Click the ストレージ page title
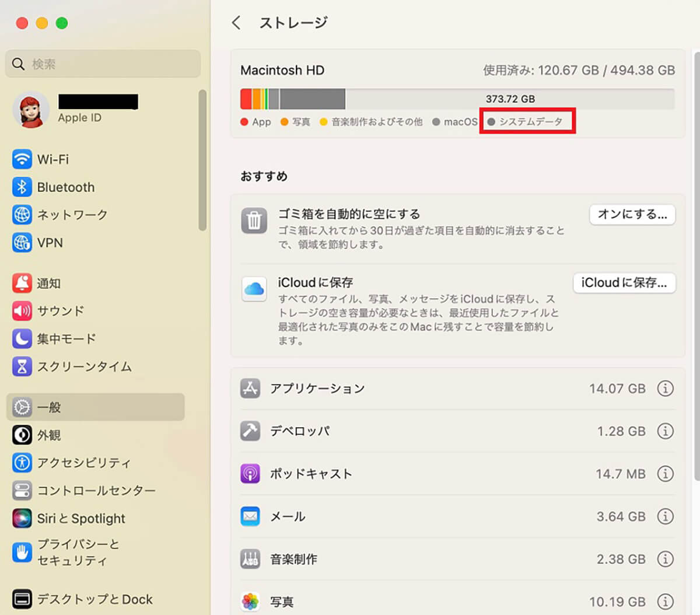 (293, 23)
